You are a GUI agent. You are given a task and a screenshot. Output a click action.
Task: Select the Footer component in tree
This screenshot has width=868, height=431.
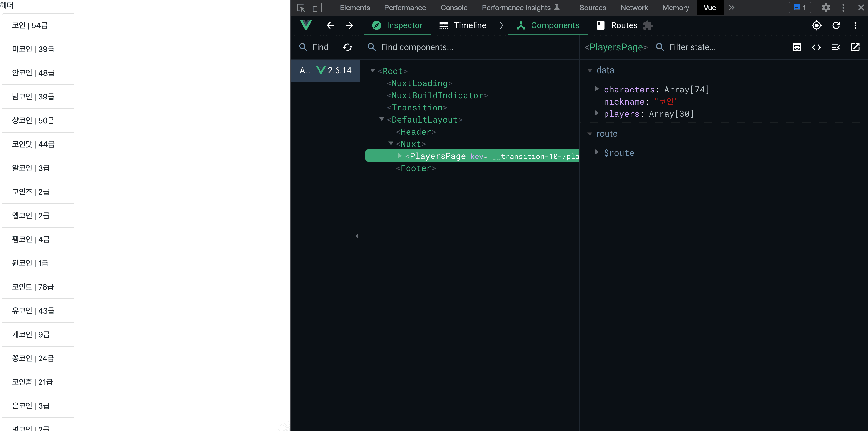point(416,168)
